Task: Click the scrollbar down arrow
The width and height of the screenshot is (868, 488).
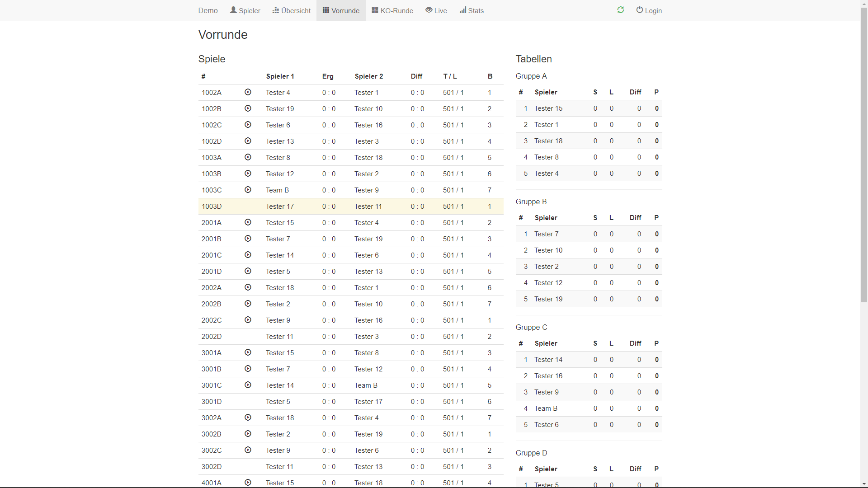Action: (x=864, y=483)
